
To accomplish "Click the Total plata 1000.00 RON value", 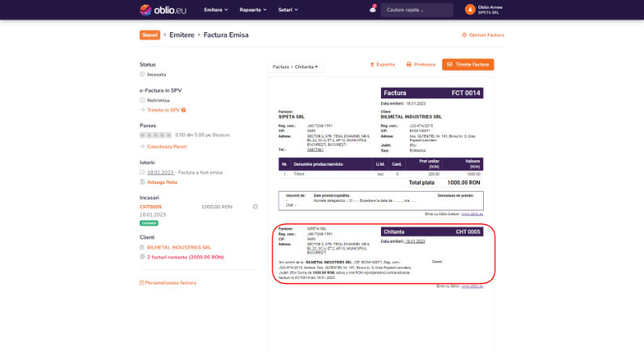I will tap(463, 182).
